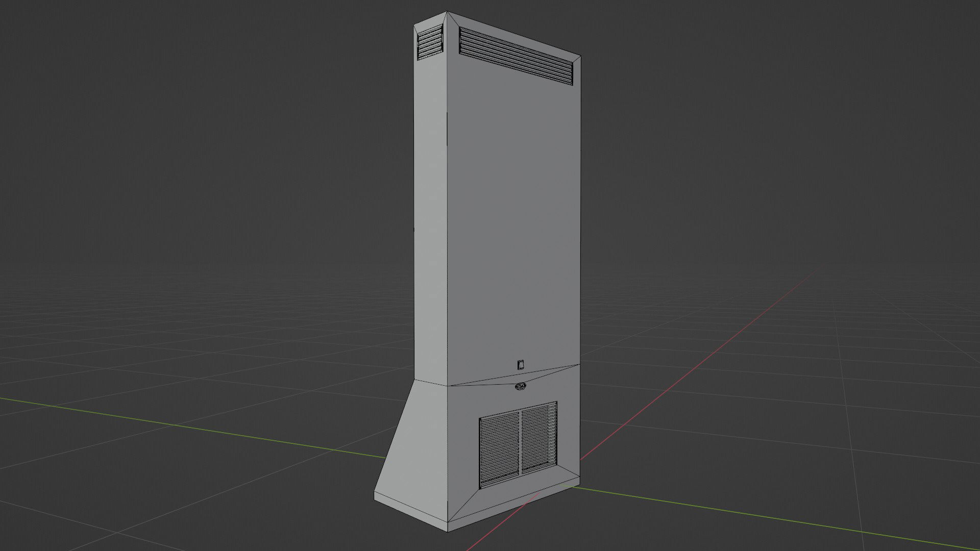This screenshot has width=980, height=551.
Task: Click the round emblem below the switch
Action: tap(521, 387)
